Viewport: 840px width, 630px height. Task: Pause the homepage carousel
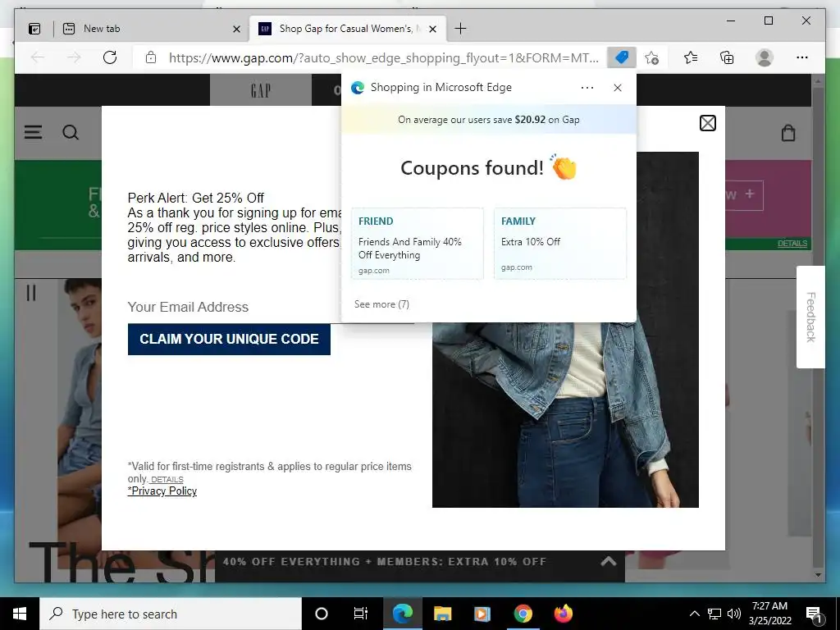click(x=31, y=293)
